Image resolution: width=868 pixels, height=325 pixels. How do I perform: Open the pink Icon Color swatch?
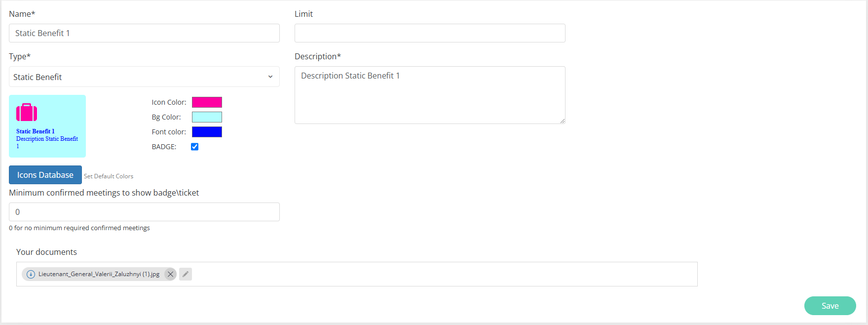[207, 102]
